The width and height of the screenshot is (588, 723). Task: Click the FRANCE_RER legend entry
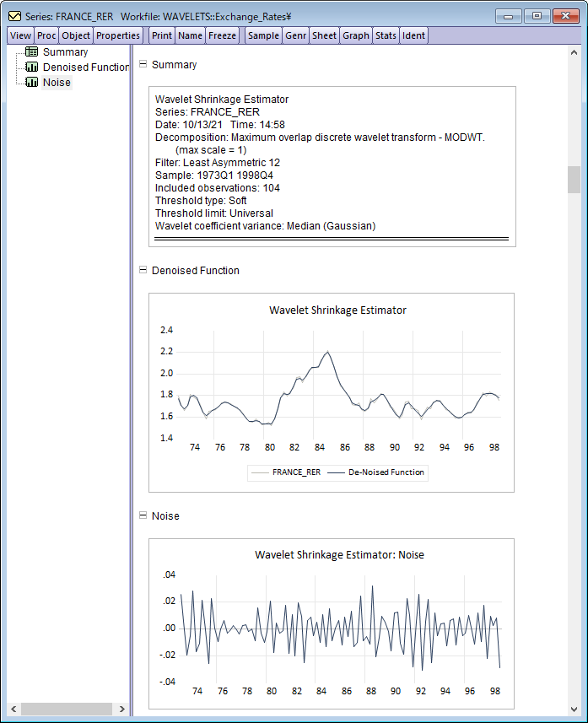pos(286,472)
